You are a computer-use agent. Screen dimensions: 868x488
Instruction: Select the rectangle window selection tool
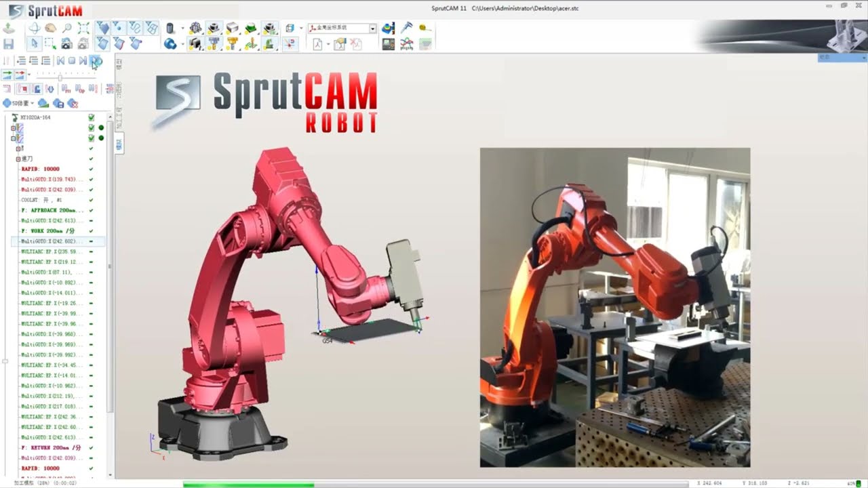50,43
